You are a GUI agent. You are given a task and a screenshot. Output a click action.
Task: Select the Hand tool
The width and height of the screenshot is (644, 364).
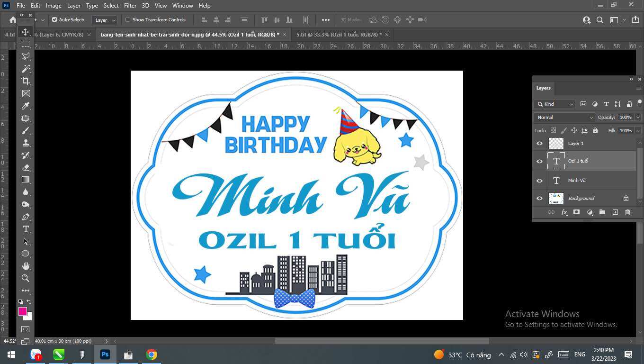26,266
